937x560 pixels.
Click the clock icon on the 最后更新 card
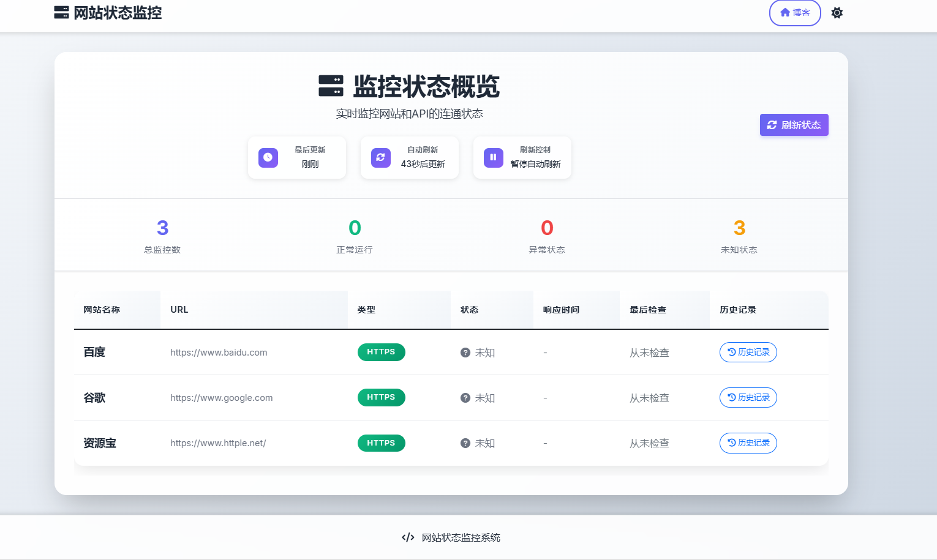tap(268, 157)
